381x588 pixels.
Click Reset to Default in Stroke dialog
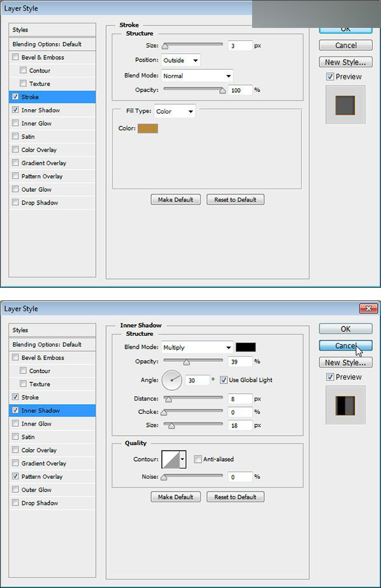coord(236,199)
